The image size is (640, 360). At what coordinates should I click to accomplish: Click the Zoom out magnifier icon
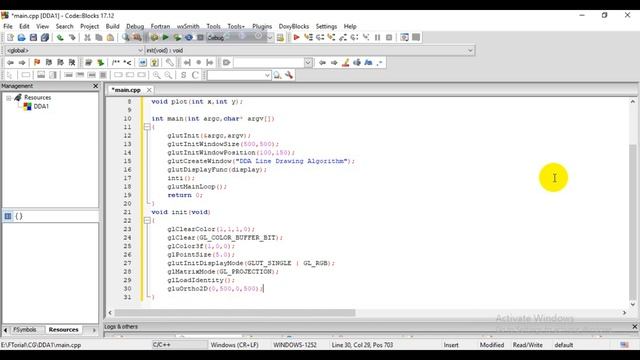point(168,75)
